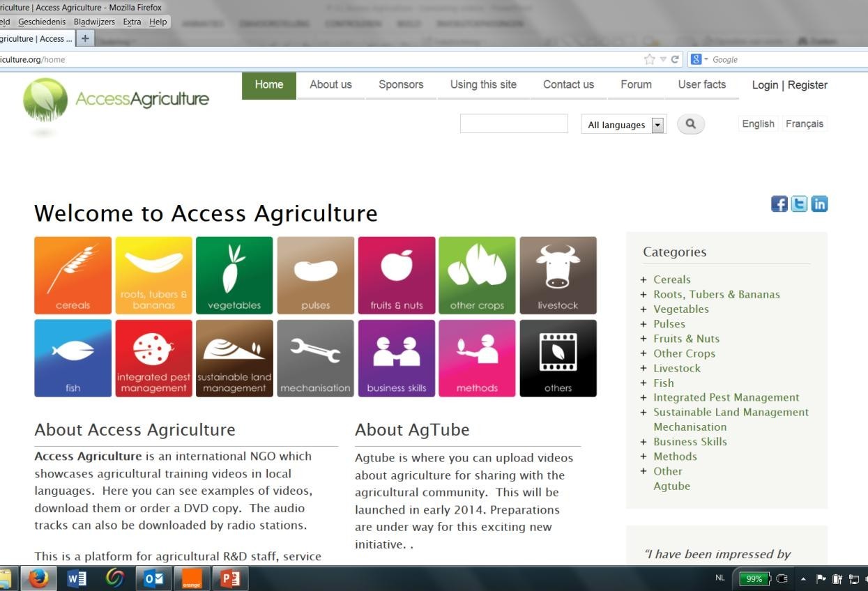Open the All languages dropdown
Screen dimensions: 868x591
[x=624, y=125]
